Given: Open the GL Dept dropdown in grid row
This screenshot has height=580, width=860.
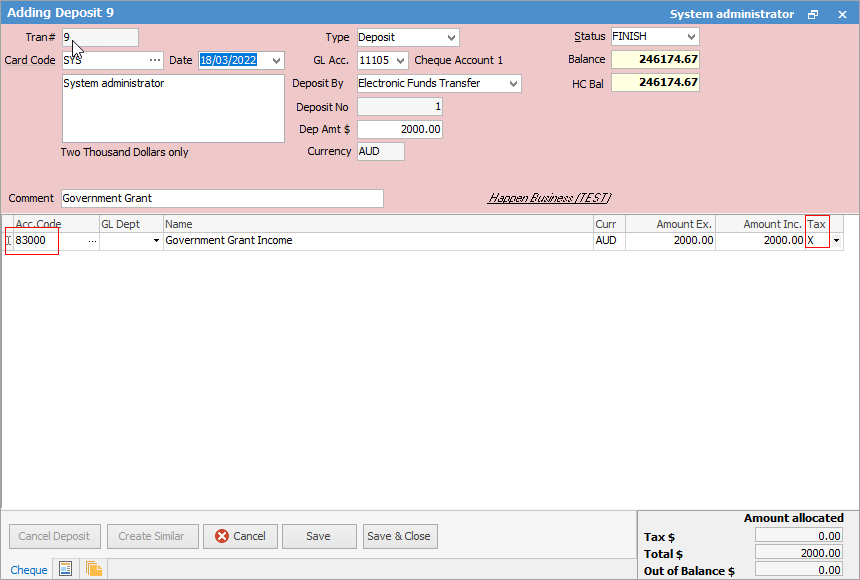Looking at the screenshot, I should click(x=156, y=241).
